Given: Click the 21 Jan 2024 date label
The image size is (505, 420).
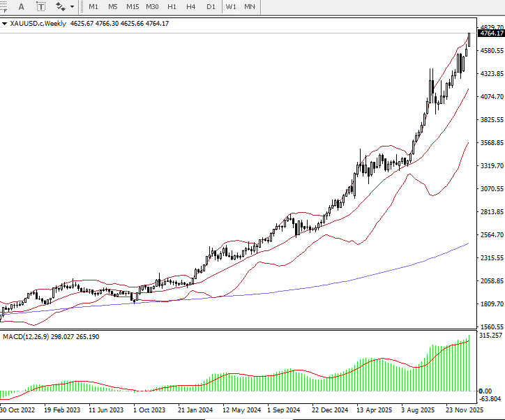Looking at the screenshot, I should click(195, 410).
